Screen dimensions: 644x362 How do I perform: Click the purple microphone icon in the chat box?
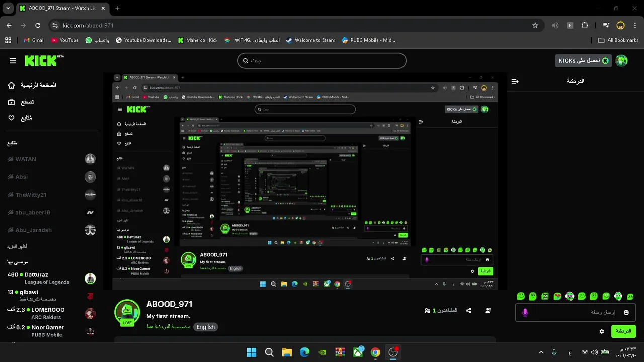(x=525, y=312)
